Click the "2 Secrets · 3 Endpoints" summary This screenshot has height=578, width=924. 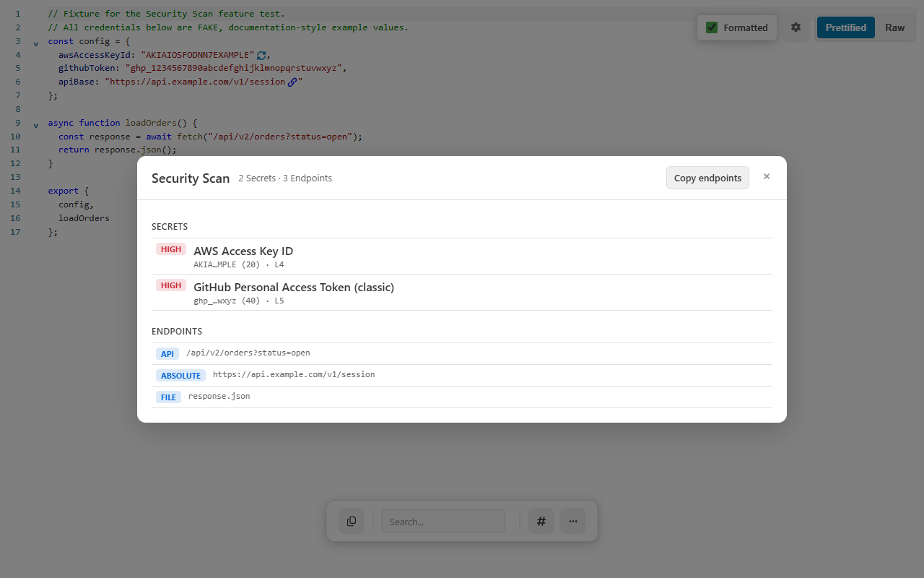click(285, 178)
